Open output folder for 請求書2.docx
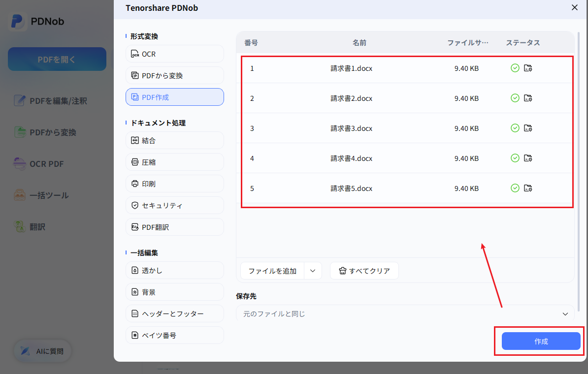Viewport: 588px width, 374px height. click(528, 98)
